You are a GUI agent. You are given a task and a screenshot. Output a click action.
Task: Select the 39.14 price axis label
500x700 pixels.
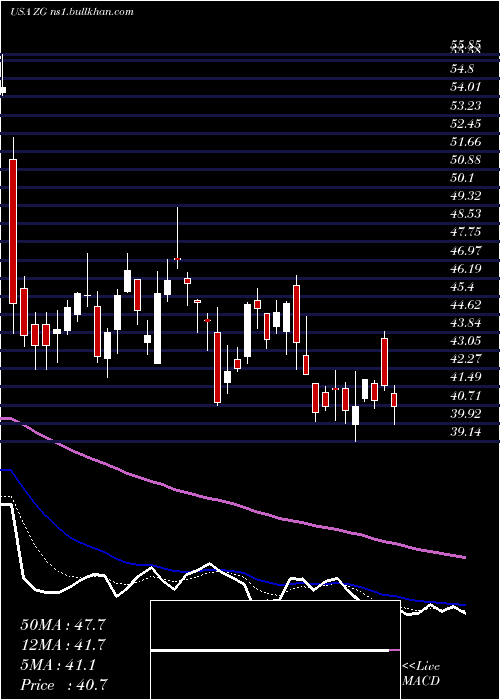point(466,432)
